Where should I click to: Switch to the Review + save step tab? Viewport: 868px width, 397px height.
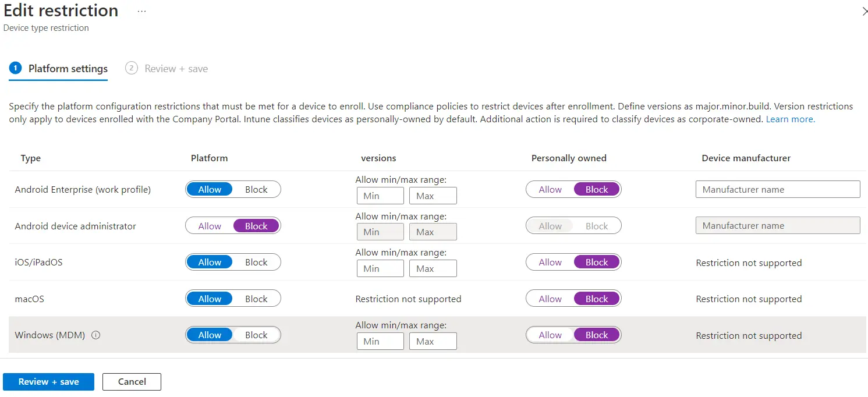(175, 69)
